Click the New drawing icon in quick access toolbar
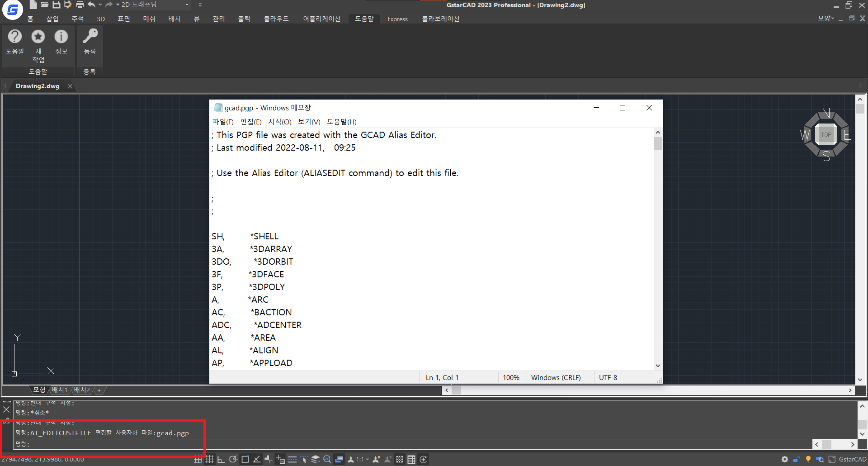 pyautogui.click(x=33, y=5)
